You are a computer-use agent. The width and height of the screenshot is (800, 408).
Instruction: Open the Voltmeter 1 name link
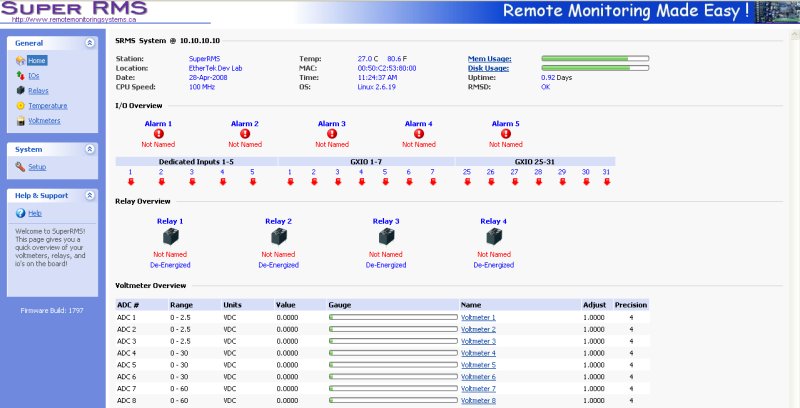(x=478, y=317)
